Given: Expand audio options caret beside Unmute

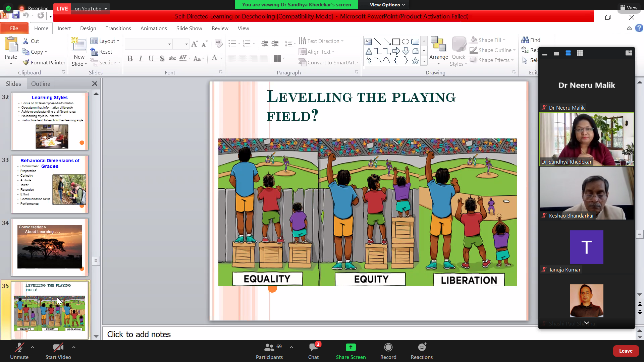Looking at the screenshot, I should pos(33,347).
